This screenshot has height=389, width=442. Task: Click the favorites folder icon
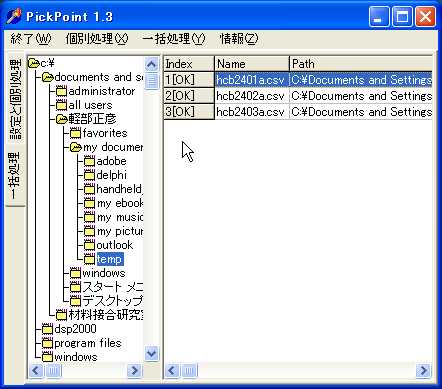(75, 133)
